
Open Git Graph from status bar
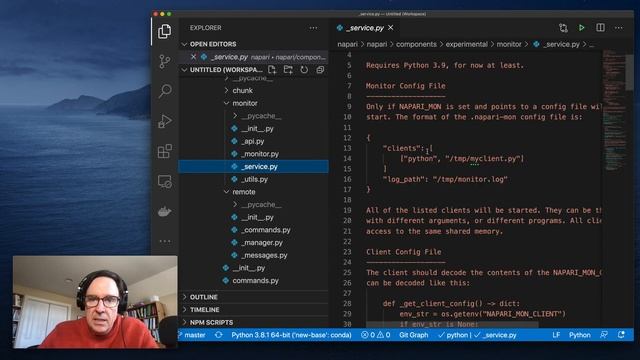413,335
